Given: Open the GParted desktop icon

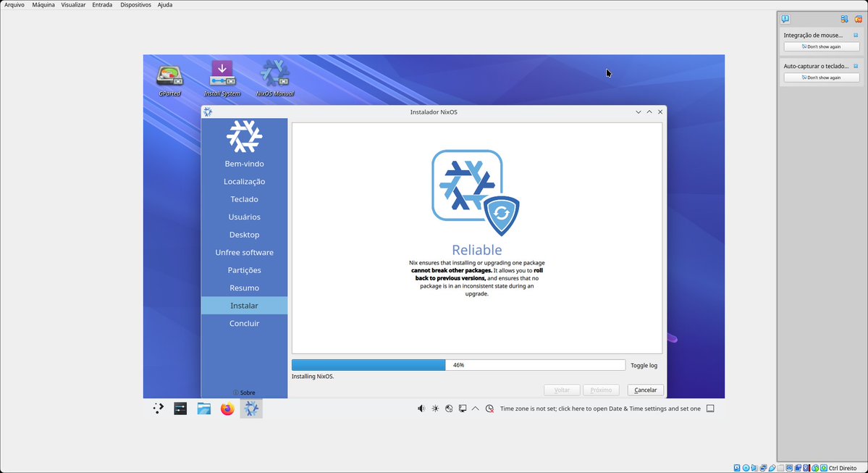Looking at the screenshot, I should [x=169, y=78].
